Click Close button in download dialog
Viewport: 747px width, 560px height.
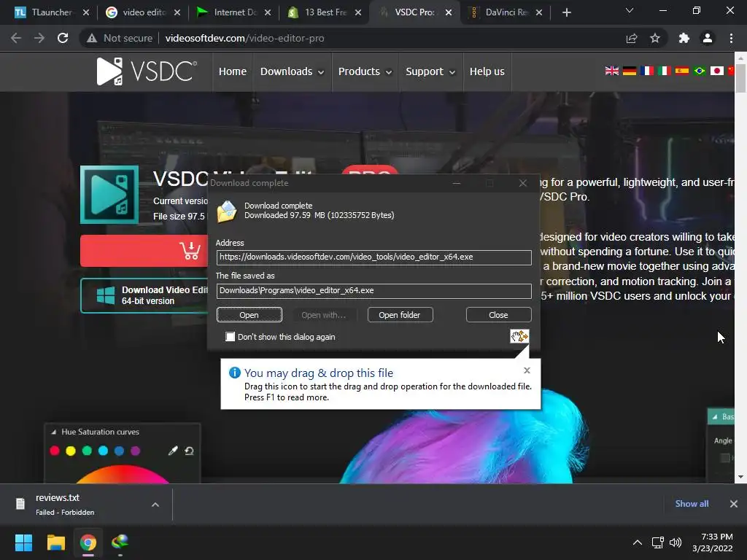pyautogui.click(x=498, y=315)
